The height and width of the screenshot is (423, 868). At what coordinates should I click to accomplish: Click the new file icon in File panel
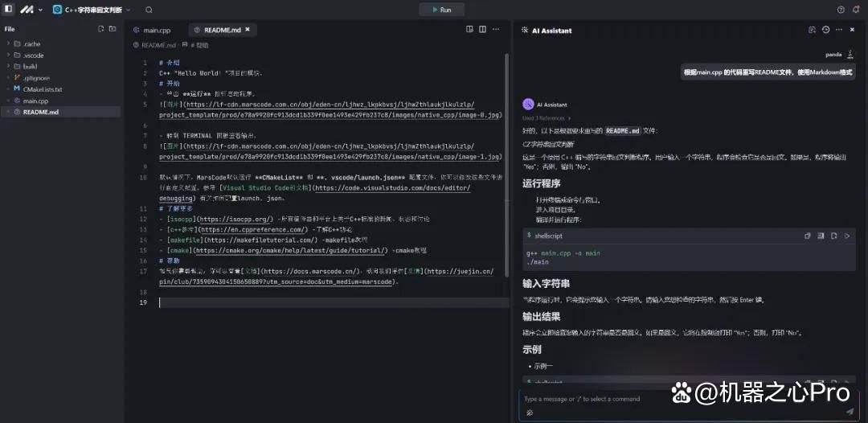[100, 29]
